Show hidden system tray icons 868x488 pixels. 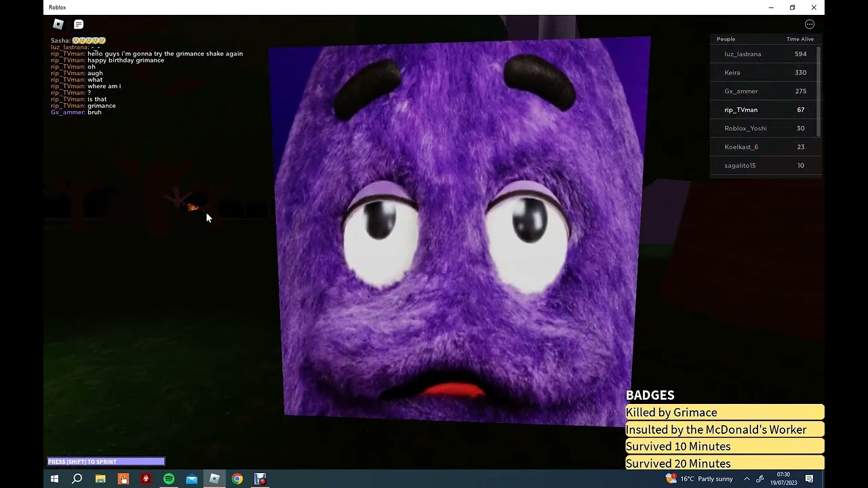[747, 479]
